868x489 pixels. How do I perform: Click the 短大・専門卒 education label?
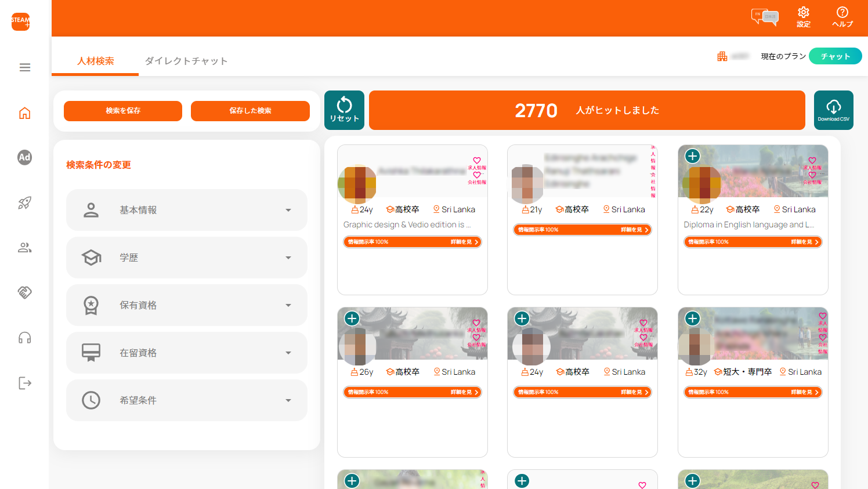point(747,372)
